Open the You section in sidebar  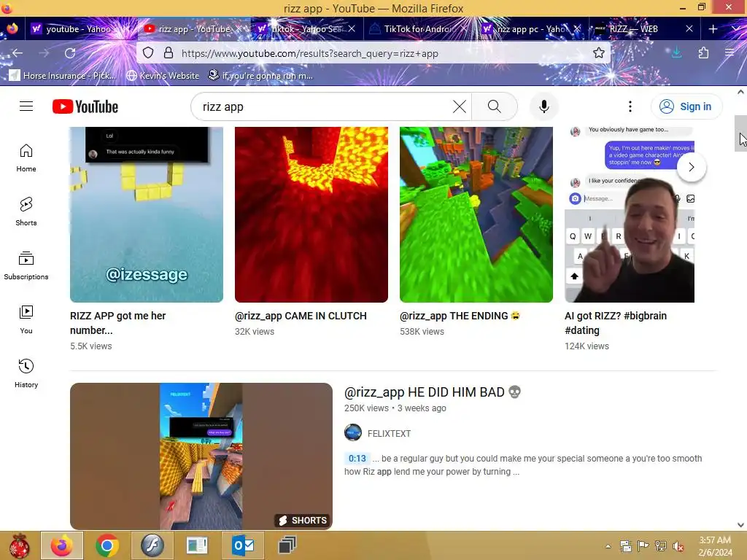click(x=26, y=319)
